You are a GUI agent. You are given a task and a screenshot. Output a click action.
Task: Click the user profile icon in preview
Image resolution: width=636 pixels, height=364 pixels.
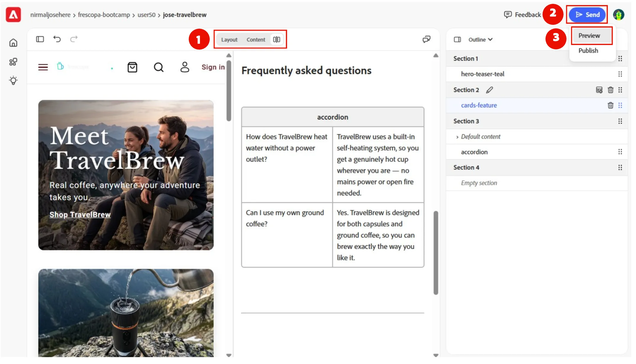[x=185, y=67]
